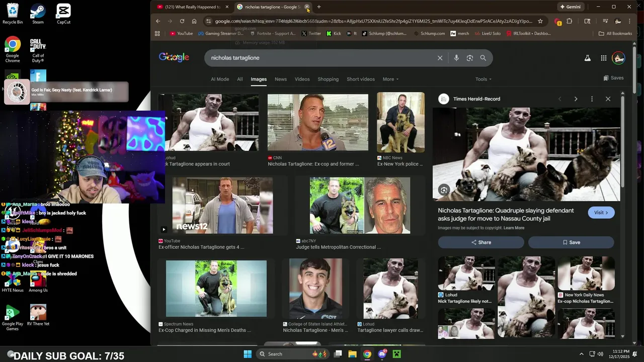Screen dimensions: 644x362
Task: Switch to the Short videos tab
Action: click(x=361, y=79)
